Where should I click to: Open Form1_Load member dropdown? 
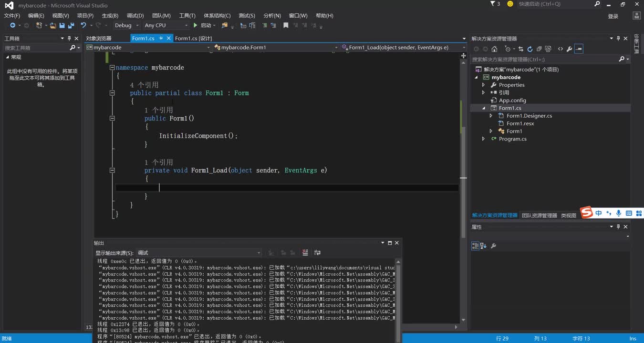[404, 47]
